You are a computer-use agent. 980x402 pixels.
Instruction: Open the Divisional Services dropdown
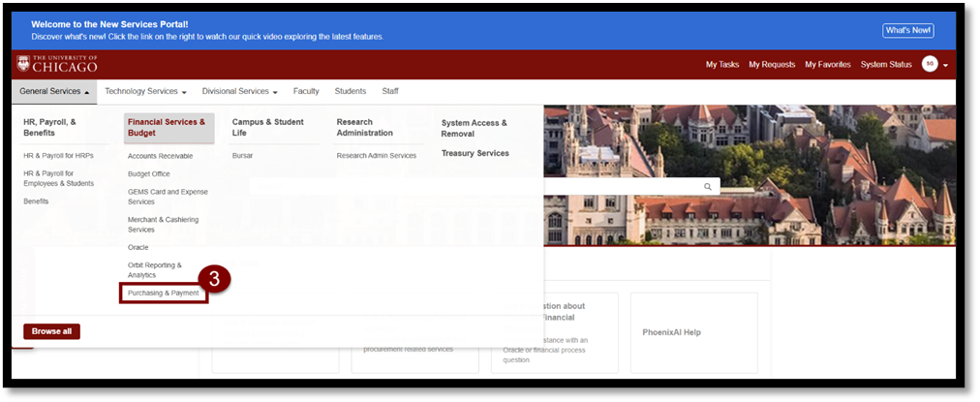(x=239, y=91)
